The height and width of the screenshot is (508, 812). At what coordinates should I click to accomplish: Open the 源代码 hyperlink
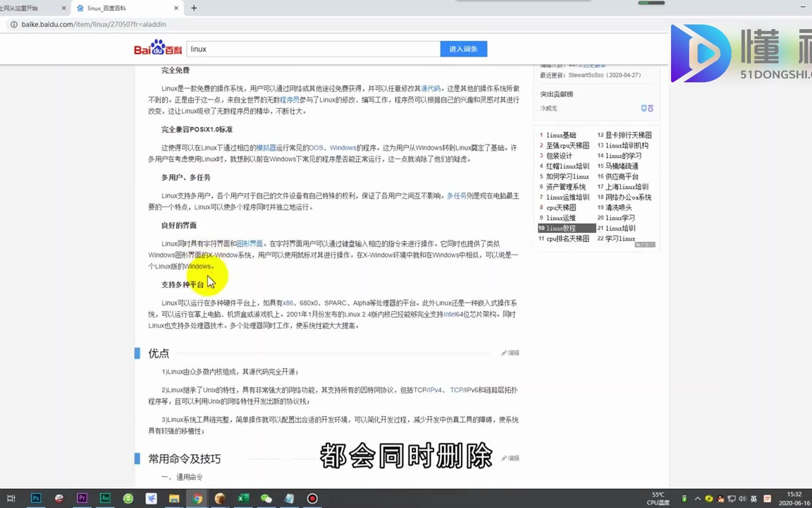pos(432,88)
